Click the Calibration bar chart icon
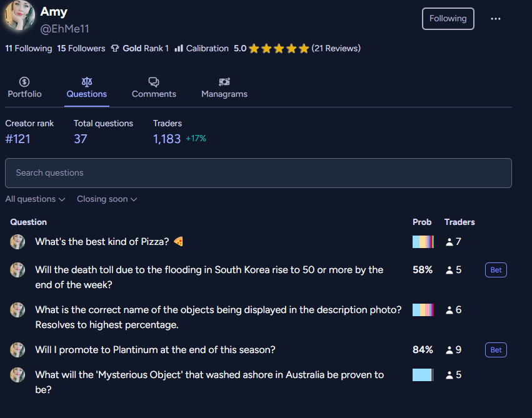 coord(179,49)
